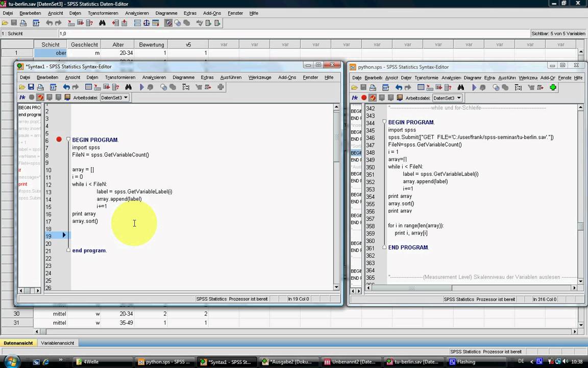Click data row 30 header
Viewport: 588px width, 368px height.
pos(16,313)
